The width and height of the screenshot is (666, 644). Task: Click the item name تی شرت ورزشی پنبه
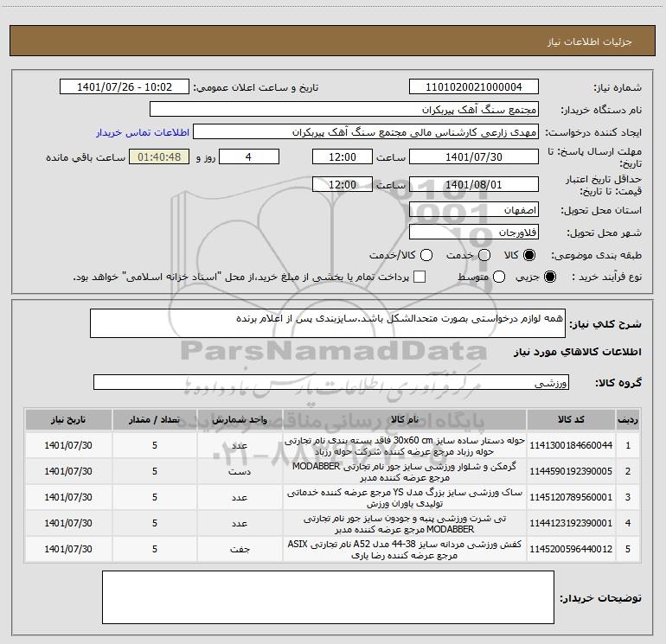(x=405, y=524)
